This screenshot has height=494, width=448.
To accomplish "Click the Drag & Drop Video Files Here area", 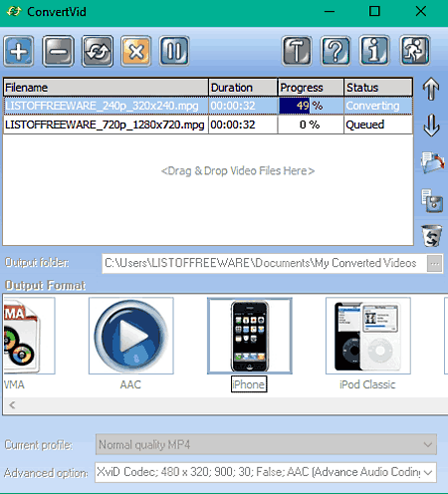I will tap(238, 171).
